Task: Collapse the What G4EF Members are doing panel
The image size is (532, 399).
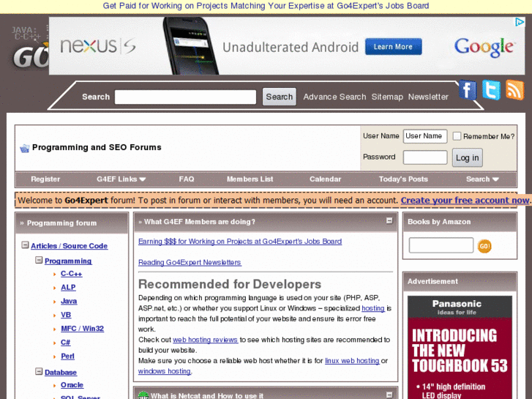Action: pos(389,220)
